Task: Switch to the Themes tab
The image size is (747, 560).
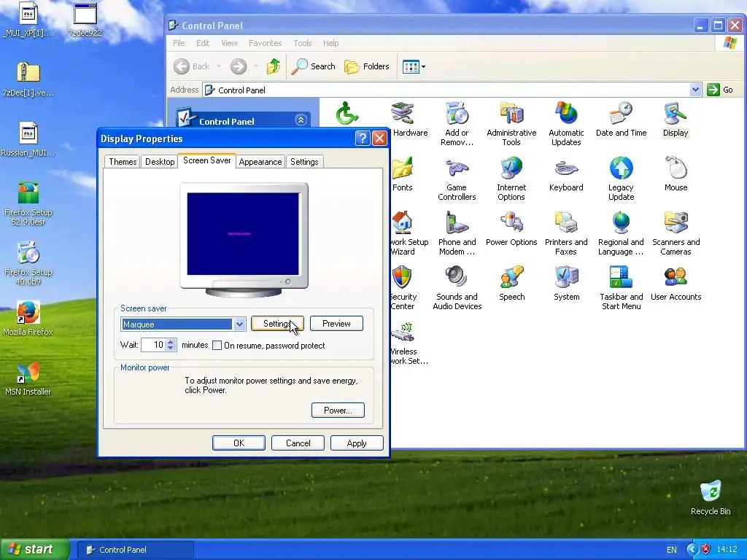Action: pos(123,161)
